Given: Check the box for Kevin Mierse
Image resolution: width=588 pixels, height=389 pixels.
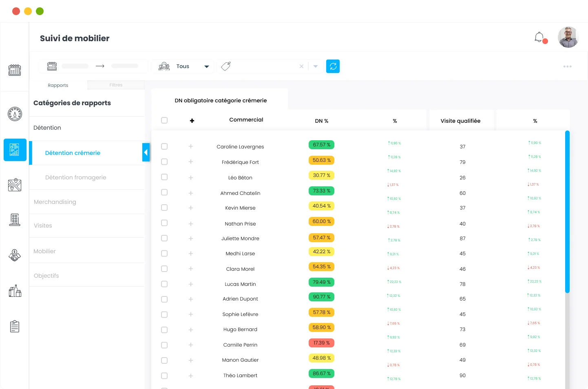Looking at the screenshot, I should [164, 208].
